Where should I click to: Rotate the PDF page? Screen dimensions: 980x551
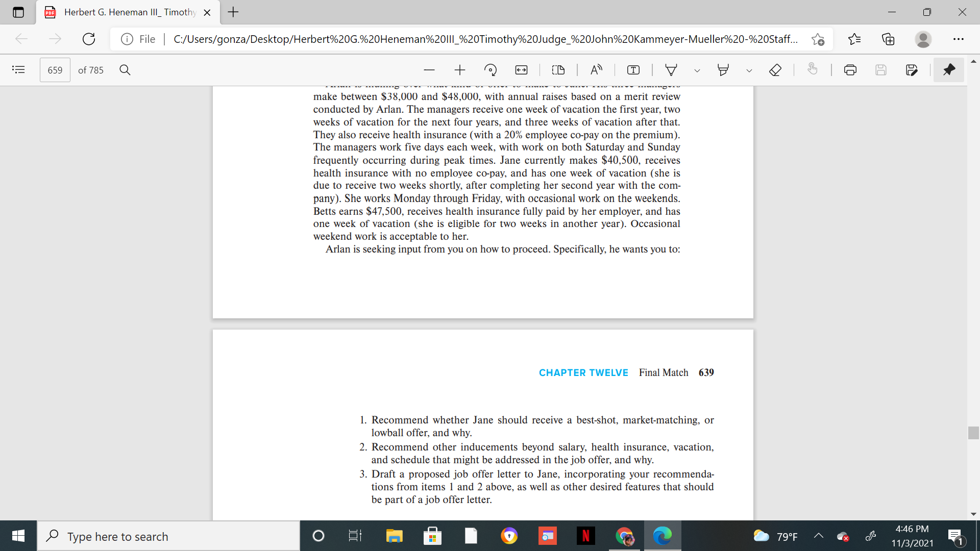point(491,70)
